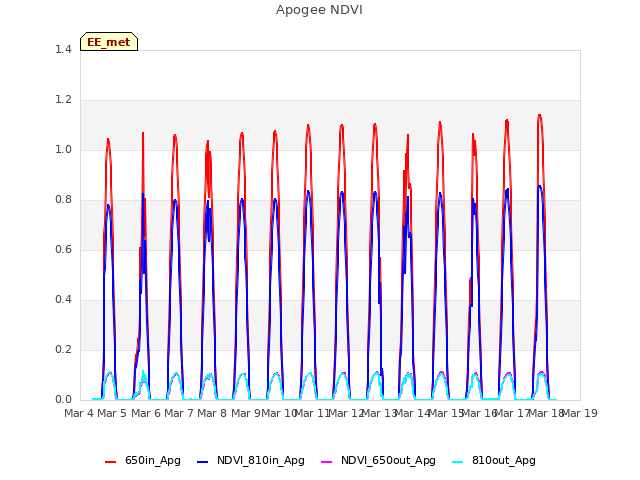Click the Mar 19 x-axis label

[580, 413]
